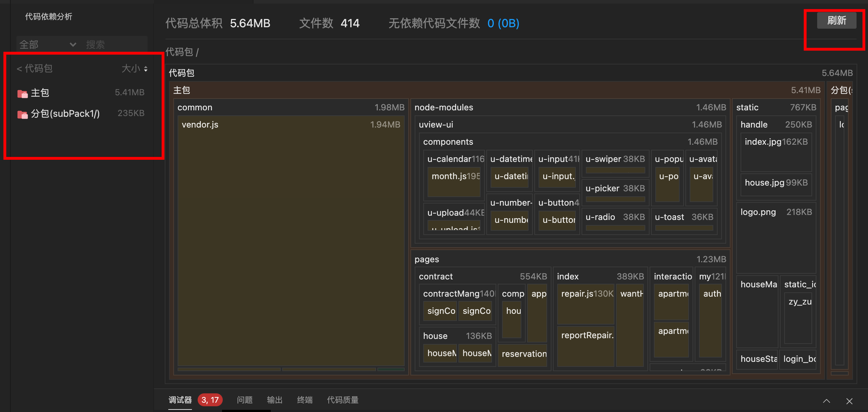Select the u-toast 36KB block
868x412 pixels.
coord(684,221)
